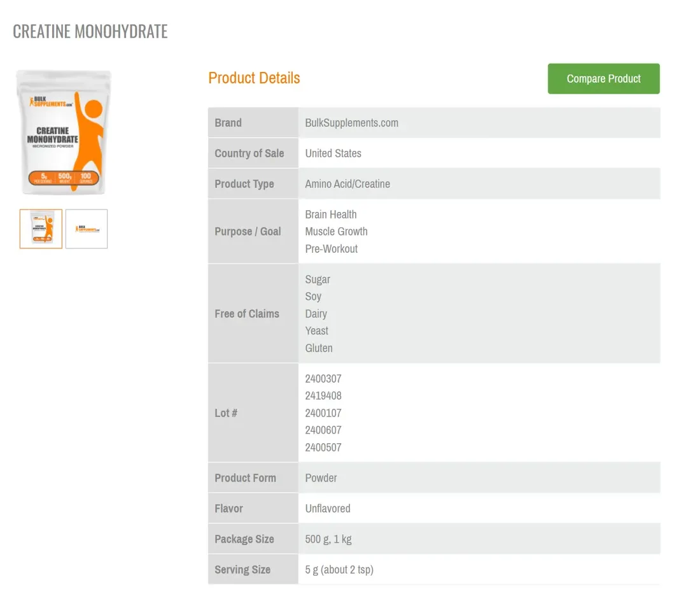Click the Flavor row label
Screen dimensions: 700x610
tap(228, 509)
